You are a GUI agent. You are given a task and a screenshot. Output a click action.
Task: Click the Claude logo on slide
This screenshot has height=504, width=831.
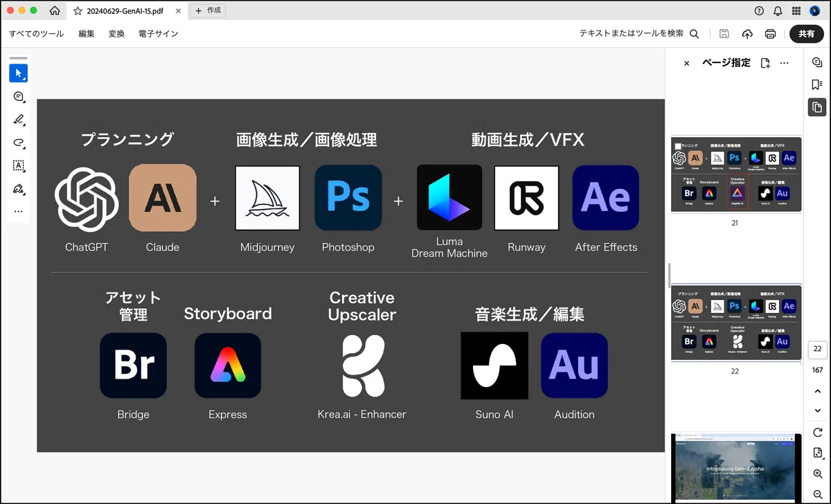[x=163, y=198]
